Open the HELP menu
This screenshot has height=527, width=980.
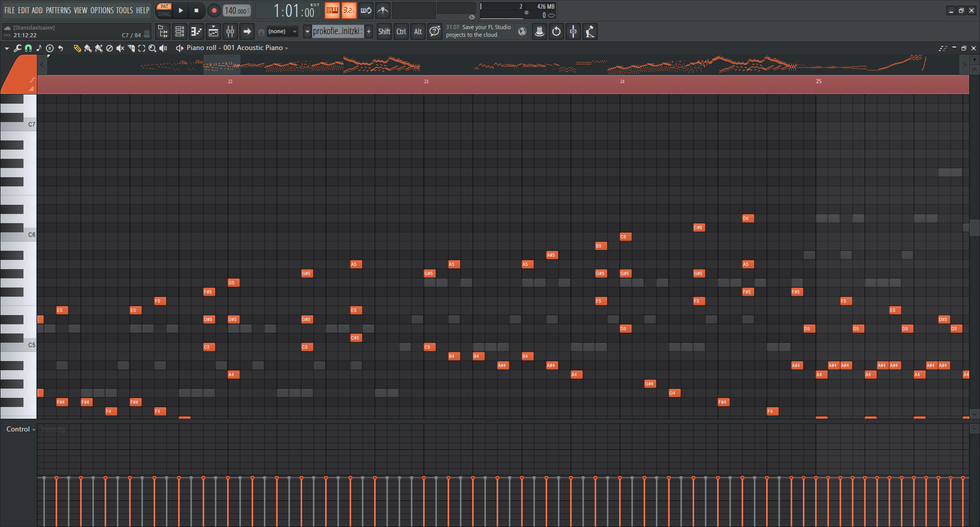pos(142,10)
